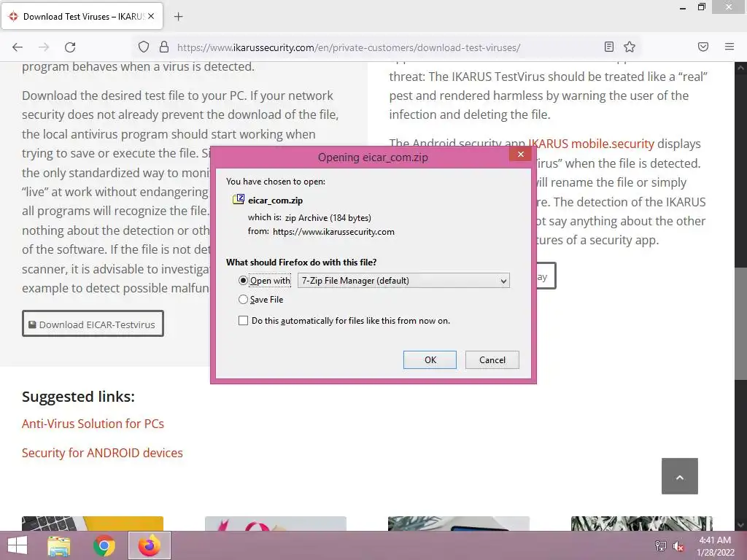Open the Save to Pocket icon
Image resolution: width=747 pixels, height=560 pixels.
[x=703, y=47]
